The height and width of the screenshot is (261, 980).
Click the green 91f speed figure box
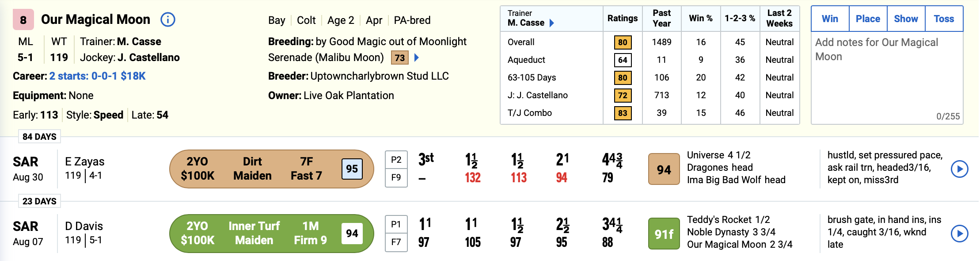(x=664, y=234)
